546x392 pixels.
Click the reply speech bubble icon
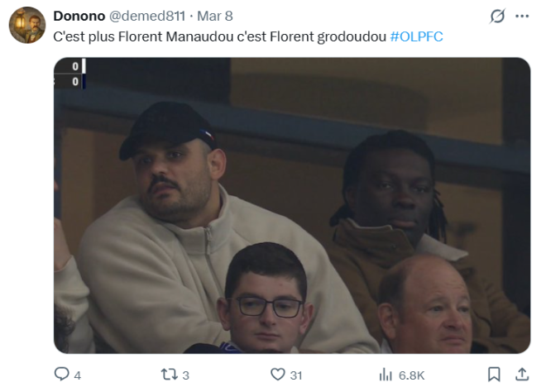[x=61, y=375]
